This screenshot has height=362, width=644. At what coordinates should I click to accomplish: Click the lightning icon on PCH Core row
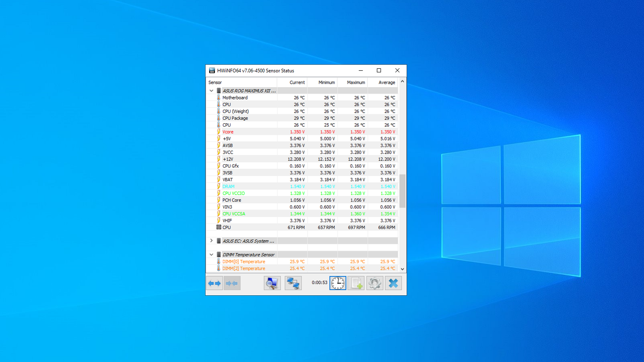pos(219,200)
